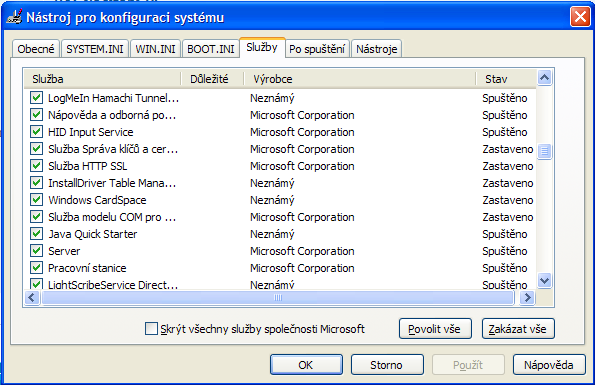Viewport: 595px width, 385px height.
Task: Click the Povolit vše button
Action: coord(435,328)
